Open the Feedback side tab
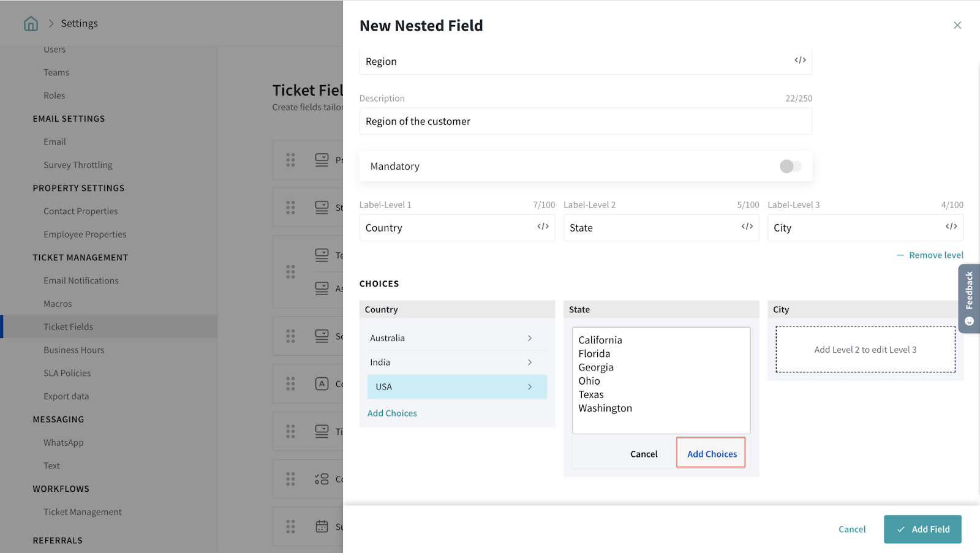980x553 pixels. point(969,298)
